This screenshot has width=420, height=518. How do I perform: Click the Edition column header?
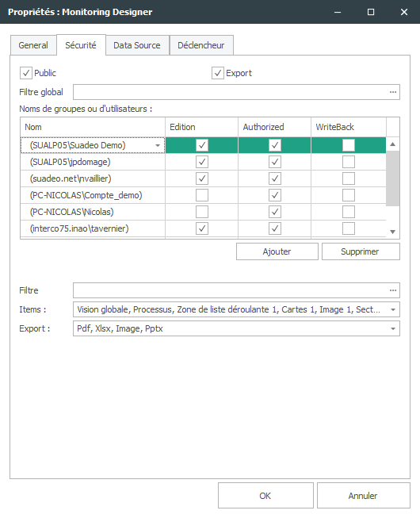[201, 127]
